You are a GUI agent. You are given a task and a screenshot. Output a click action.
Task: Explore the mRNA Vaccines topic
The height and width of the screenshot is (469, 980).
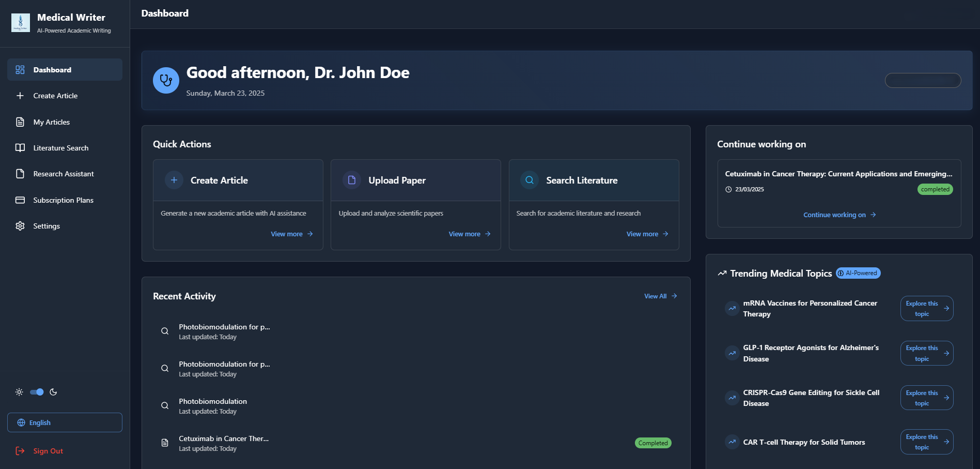(926, 308)
